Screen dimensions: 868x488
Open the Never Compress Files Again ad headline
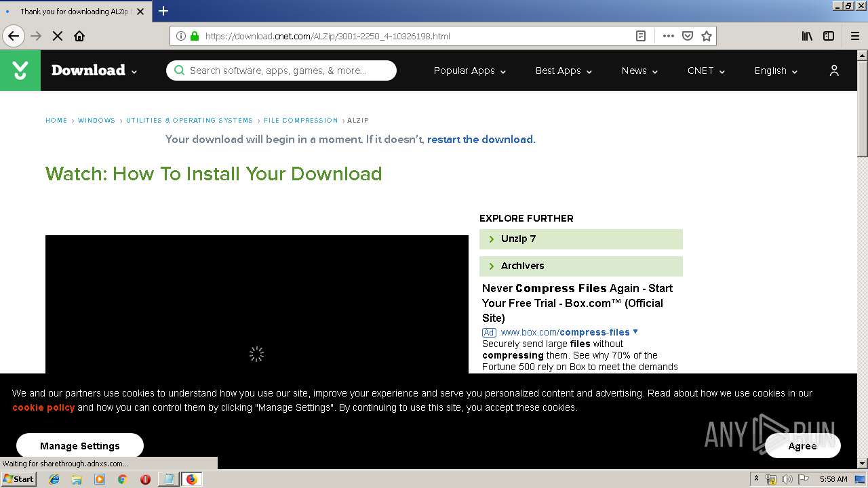[x=577, y=303]
